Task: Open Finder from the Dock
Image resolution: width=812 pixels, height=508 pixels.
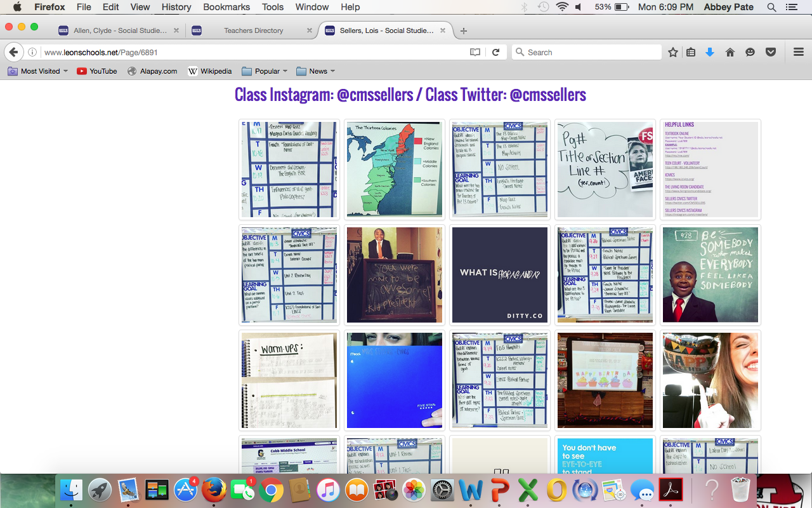Action: point(72,490)
